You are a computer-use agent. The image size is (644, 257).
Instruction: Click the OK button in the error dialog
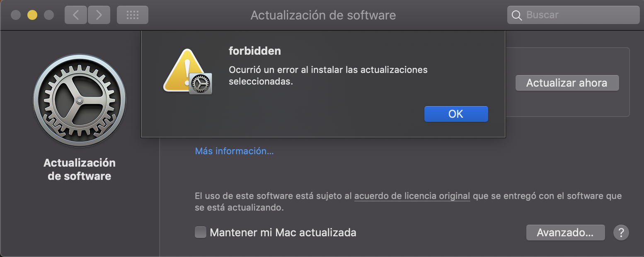point(456,114)
